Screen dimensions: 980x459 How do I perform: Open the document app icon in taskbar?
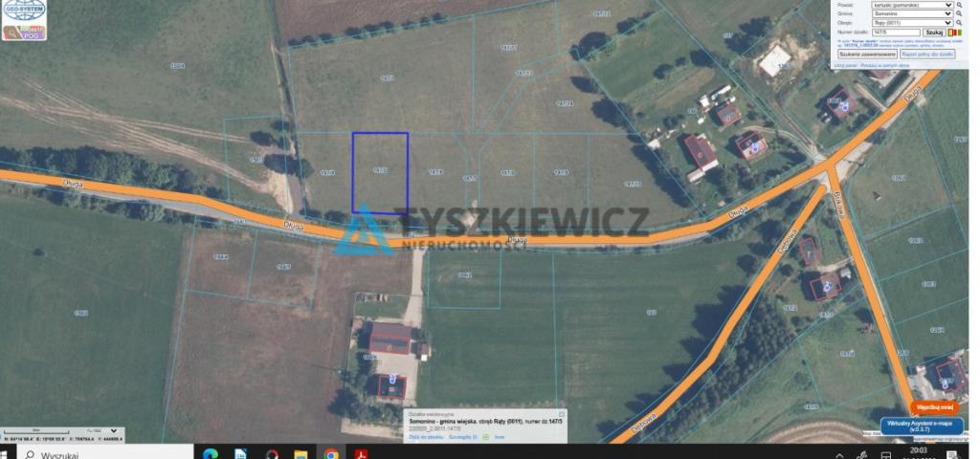240,454
